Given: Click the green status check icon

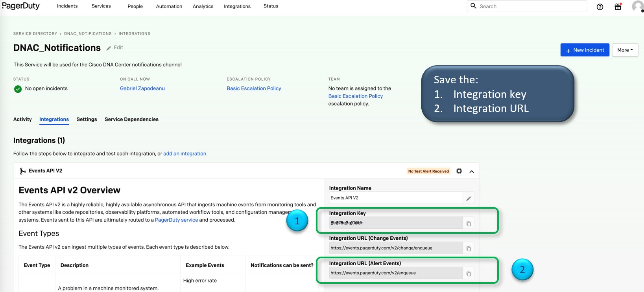Looking at the screenshot, I should click(18, 89).
